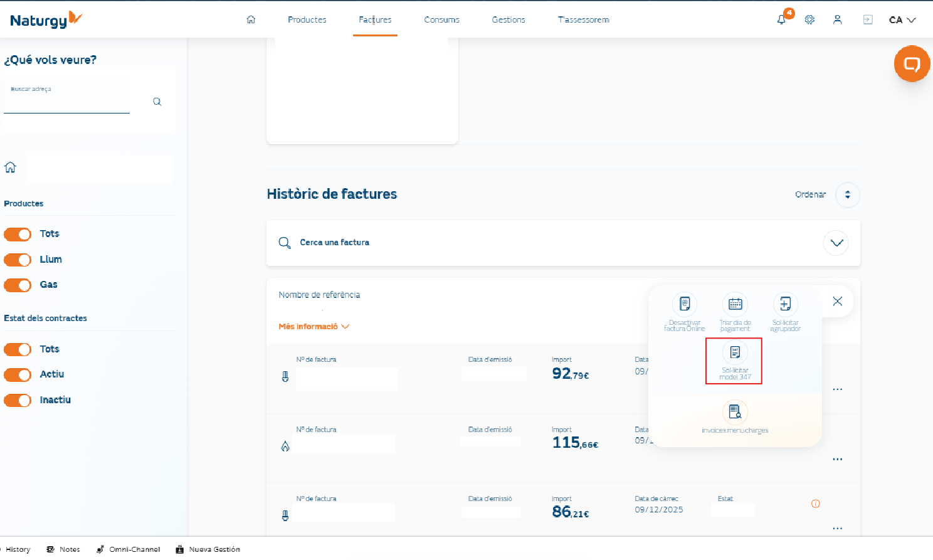Disable the Inactiu contract status switch
933x560 pixels.
(x=18, y=400)
